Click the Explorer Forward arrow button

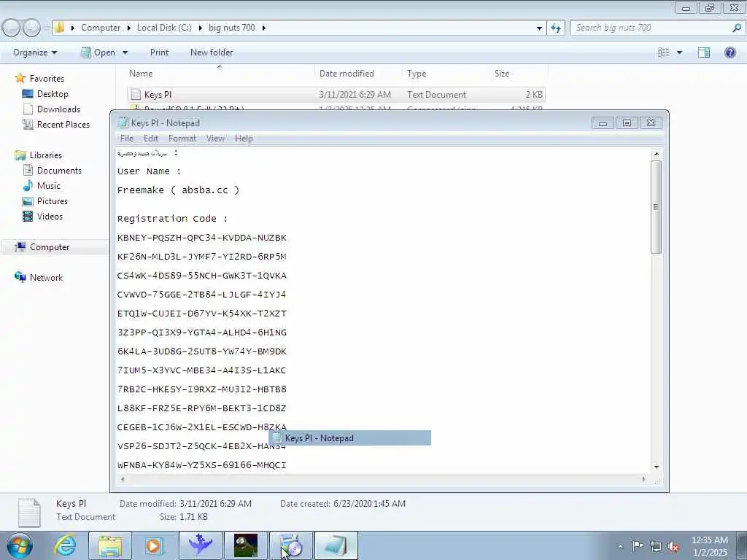31,28
